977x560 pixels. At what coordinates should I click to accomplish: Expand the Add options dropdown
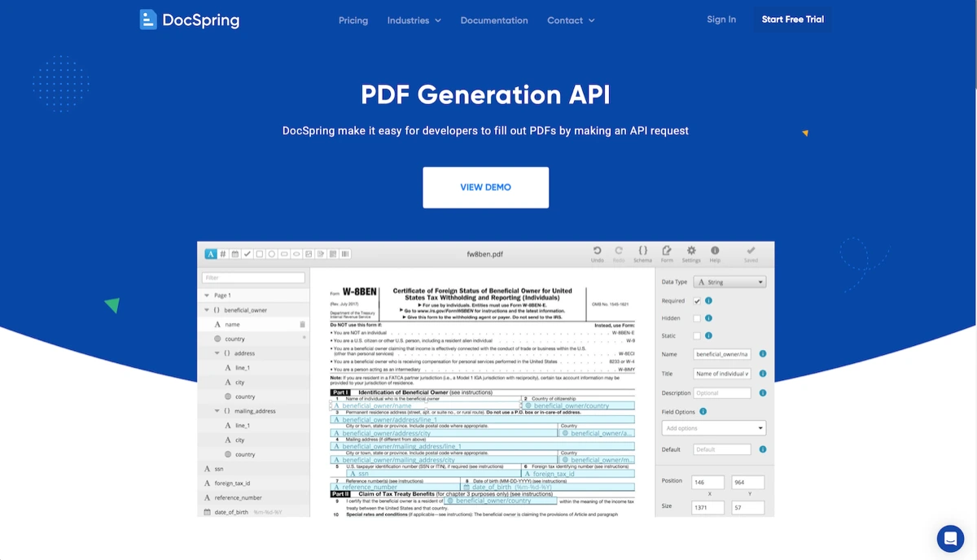click(713, 428)
